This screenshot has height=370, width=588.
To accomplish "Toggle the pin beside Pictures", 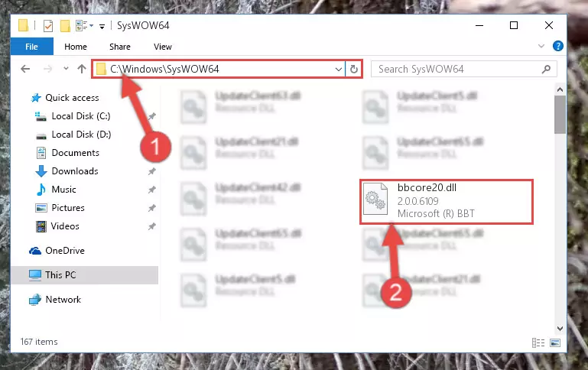I will 152,208.
